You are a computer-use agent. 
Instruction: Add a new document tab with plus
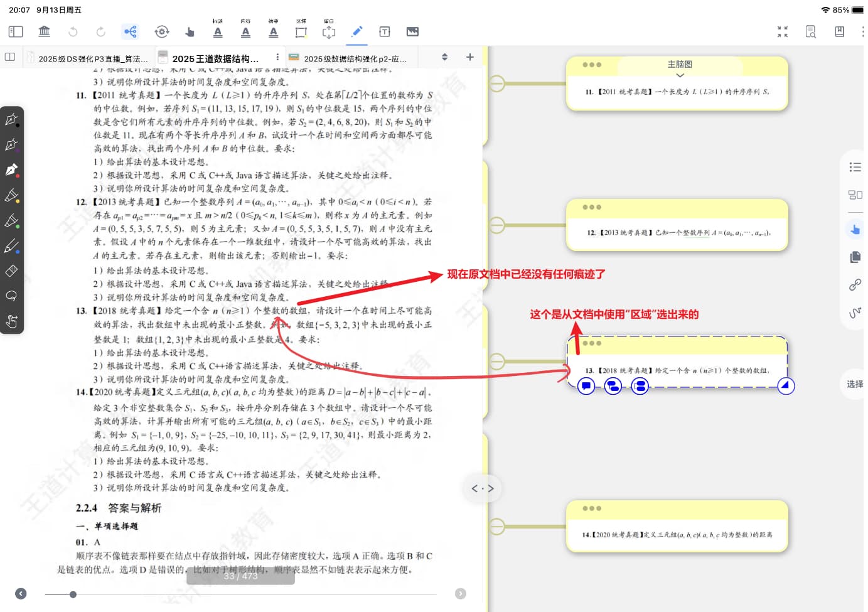(469, 57)
